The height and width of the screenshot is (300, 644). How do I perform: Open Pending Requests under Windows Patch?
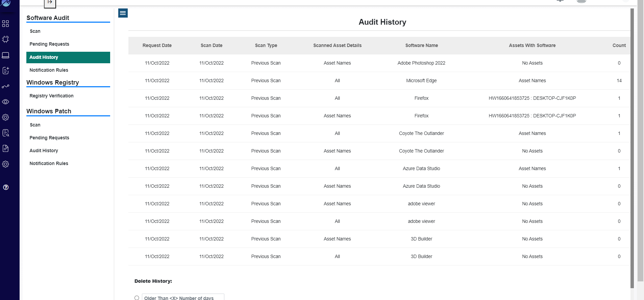pyautogui.click(x=49, y=138)
